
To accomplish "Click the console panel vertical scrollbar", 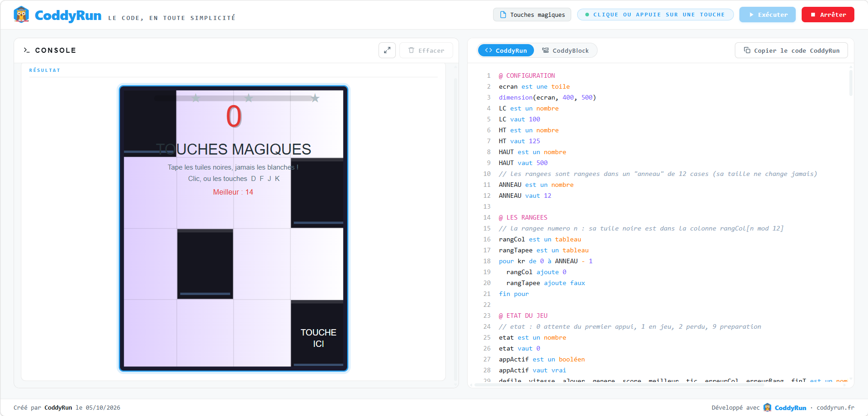I will tap(455, 230).
